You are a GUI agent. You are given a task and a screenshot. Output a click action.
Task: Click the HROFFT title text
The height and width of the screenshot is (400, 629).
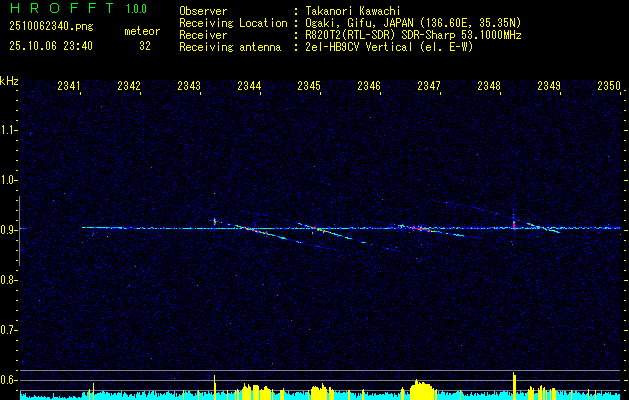[62, 8]
